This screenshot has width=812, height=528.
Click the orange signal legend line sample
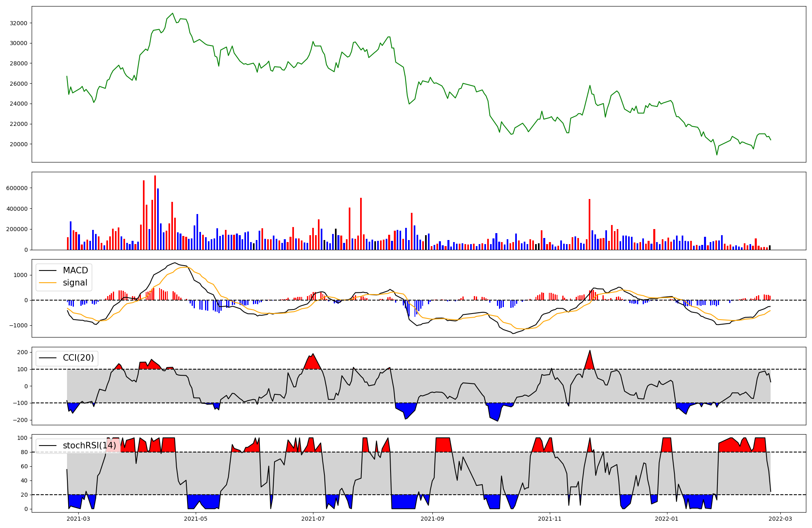[48, 283]
